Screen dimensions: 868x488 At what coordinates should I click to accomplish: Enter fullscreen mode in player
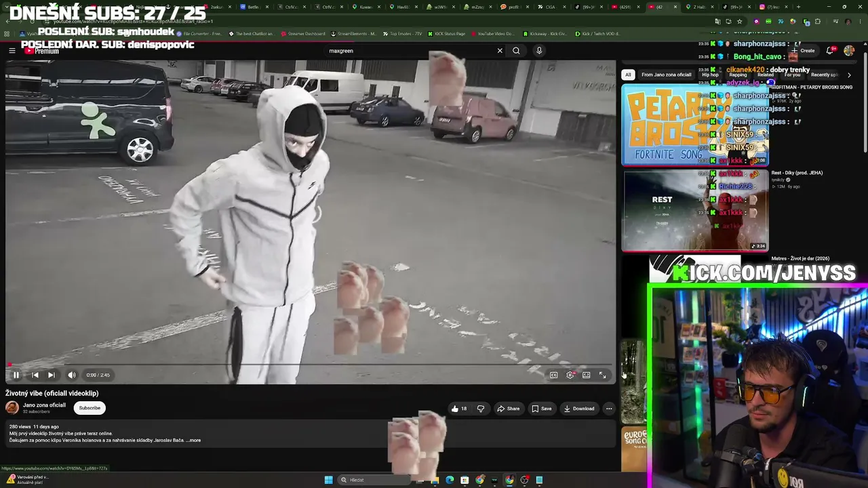[x=603, y=375]
